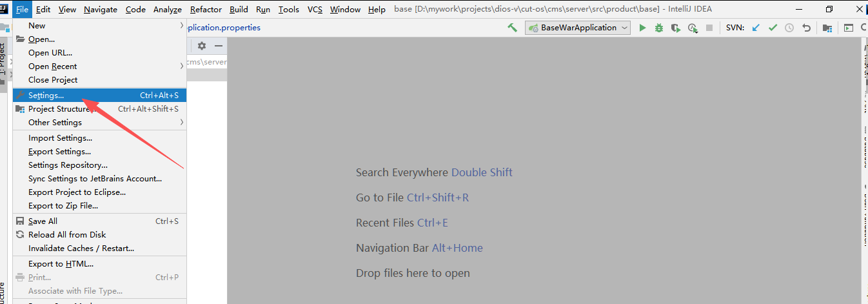Run the application with green play icon
Viewport: 868px width, 304px height.
point(642,28)
